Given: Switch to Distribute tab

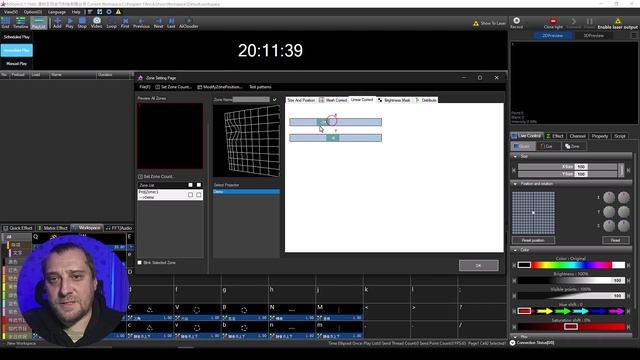Looking at the screenshot, I should point(426,100).
